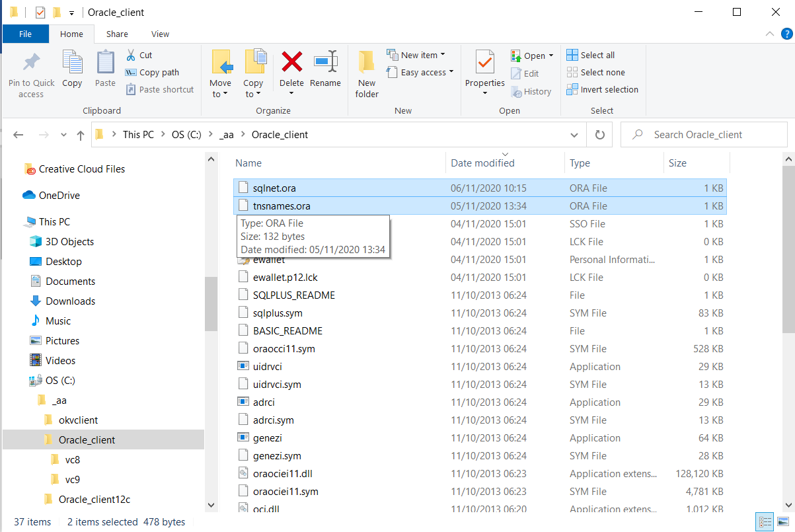Click This PC in the address bar
795x532 pixels.
click(x=138, y=135)
